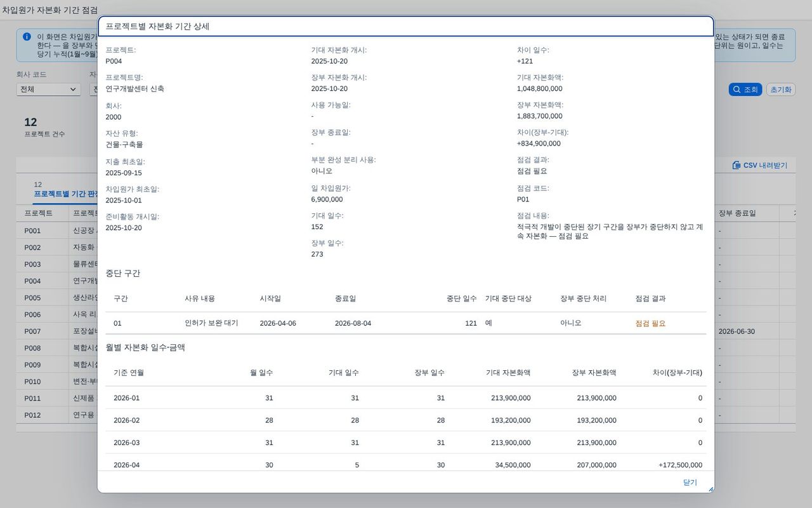This screenshot has height=508, width=812.
Task: Open the 회사 코드 dropdown
Action: tap(48, 90)
